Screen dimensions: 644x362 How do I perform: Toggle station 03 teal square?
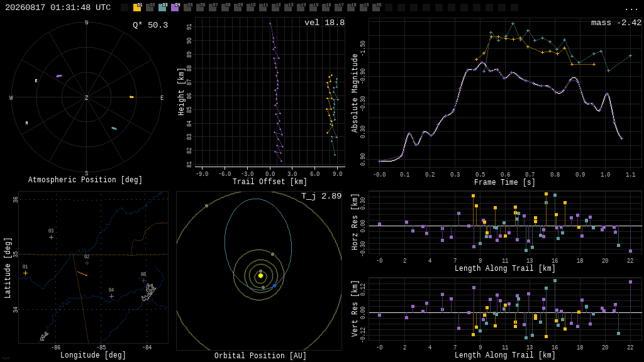click(162, 7)
